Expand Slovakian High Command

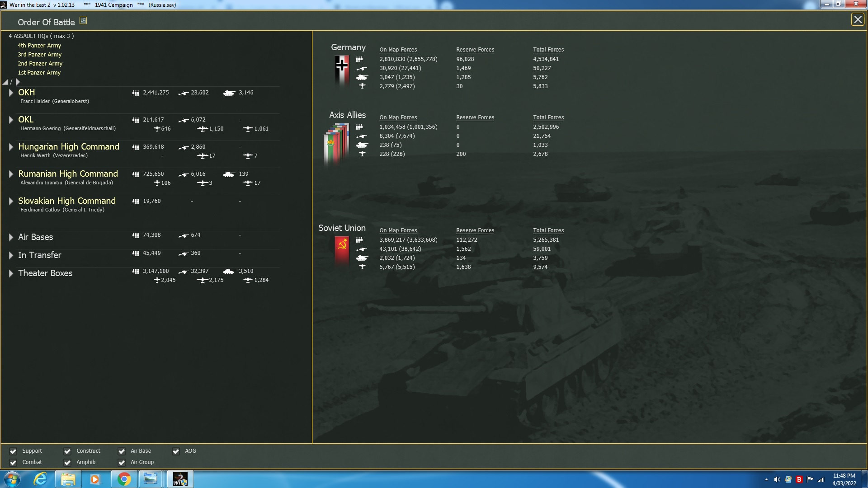11,201
